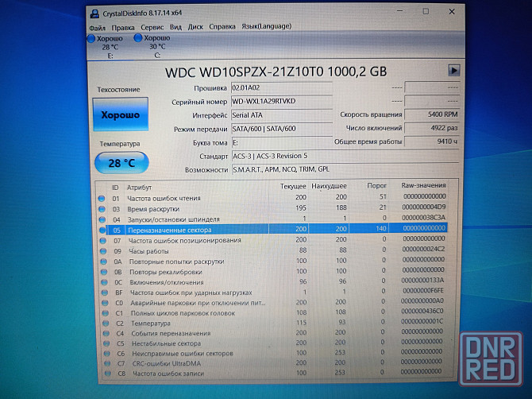Click threshold value 140 in highlighted row
This screenshot has height=399, width=532.
(380, 229)
